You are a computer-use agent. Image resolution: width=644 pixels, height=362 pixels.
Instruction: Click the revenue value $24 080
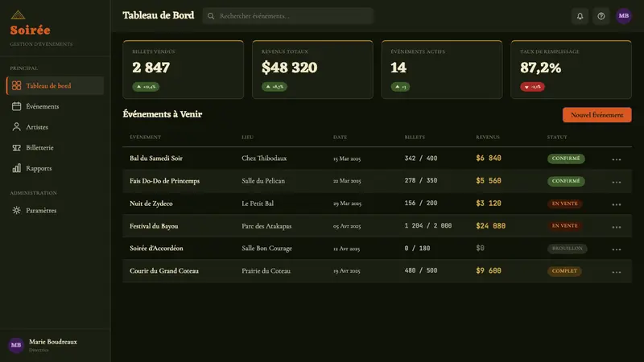(x=491, y=226)
